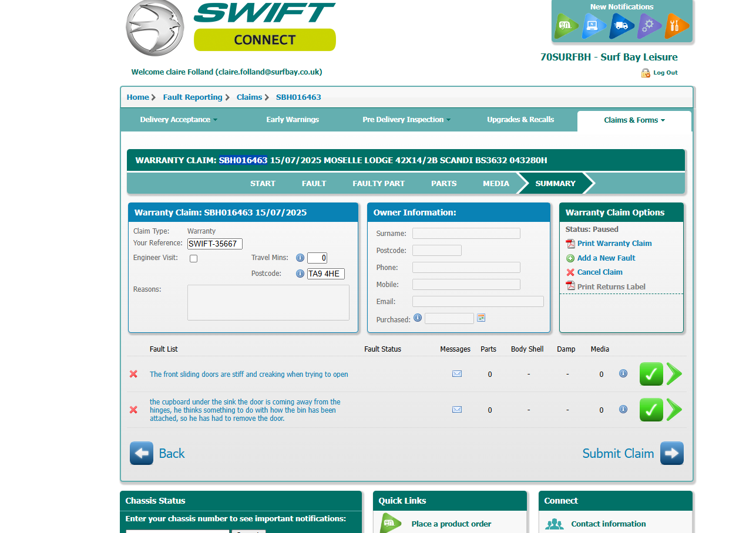Open the blue laptop notification icon
The image size is (756, 533).
click(x=594, y=26)
